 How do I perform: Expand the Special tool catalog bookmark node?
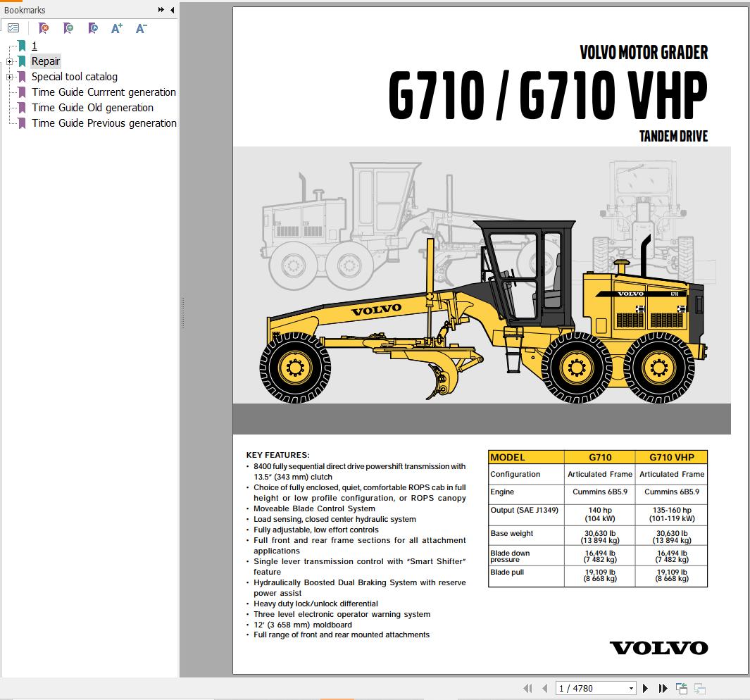[9, 77]
